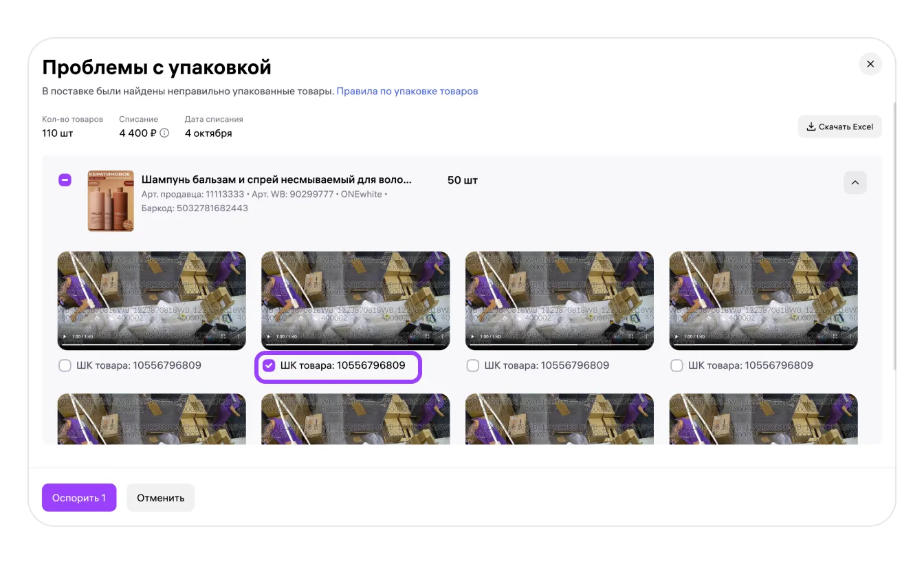Close the packaging problems dialog
The image size is (924, 564).
tap(870, 64)
